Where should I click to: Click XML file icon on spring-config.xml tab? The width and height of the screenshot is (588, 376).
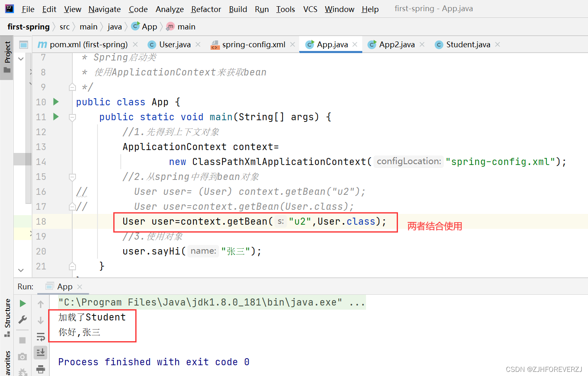coord(215,45)
